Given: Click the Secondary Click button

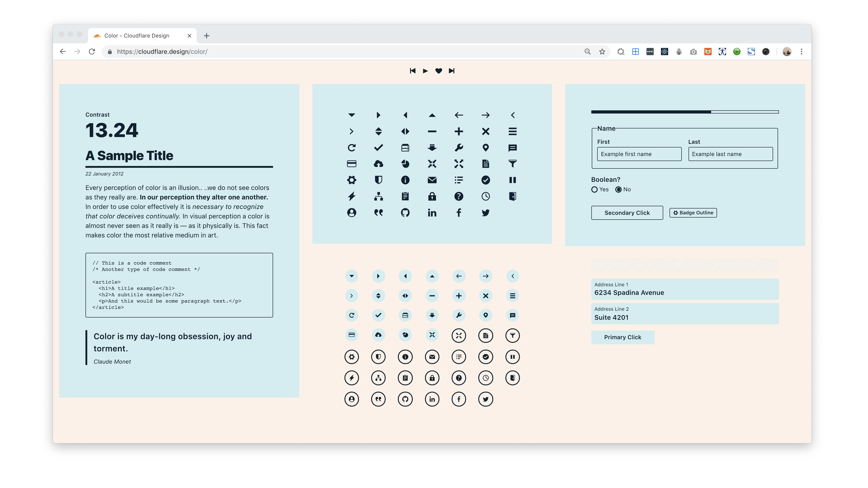Looking at the screenshot, I should (x=627, y=213).
